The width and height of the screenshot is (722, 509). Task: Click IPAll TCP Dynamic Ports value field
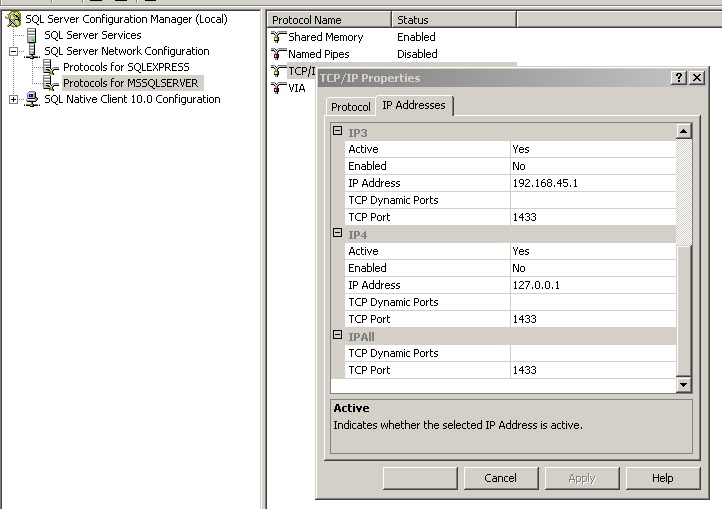pos(593,353)
